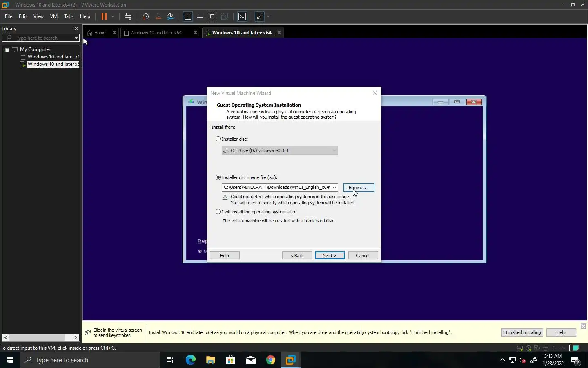The width and height of the screenshot is (588, 368).
Task: Open the Snapshot Manager wrench-clock icon
Action: tap(171, 16)
